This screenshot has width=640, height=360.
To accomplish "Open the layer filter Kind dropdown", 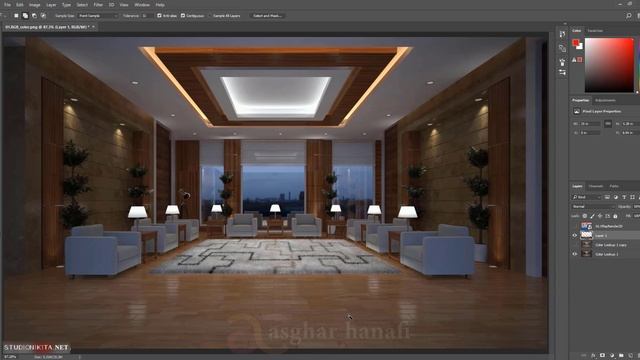I will (586, 197).
